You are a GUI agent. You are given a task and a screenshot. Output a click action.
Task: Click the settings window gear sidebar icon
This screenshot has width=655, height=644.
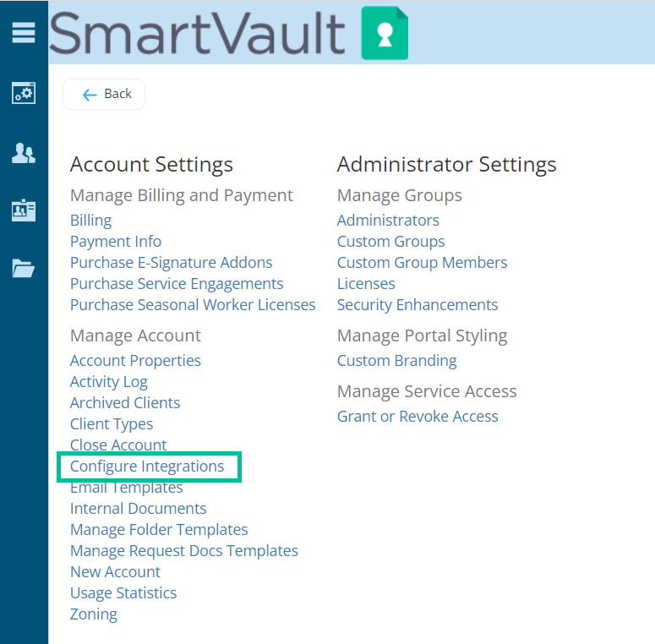pos(24,93)
